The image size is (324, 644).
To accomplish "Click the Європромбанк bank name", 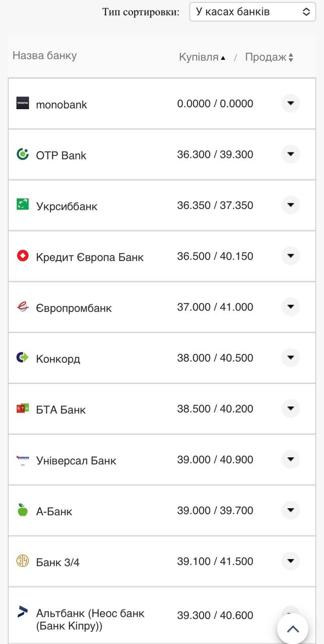I will pos(75,308).
